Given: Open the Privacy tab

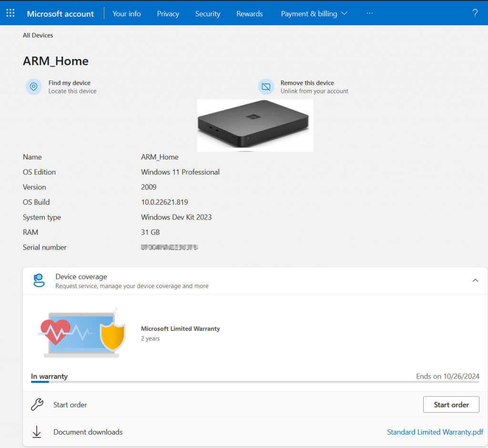Looking at the screenshot, I should tap(168, 14).
